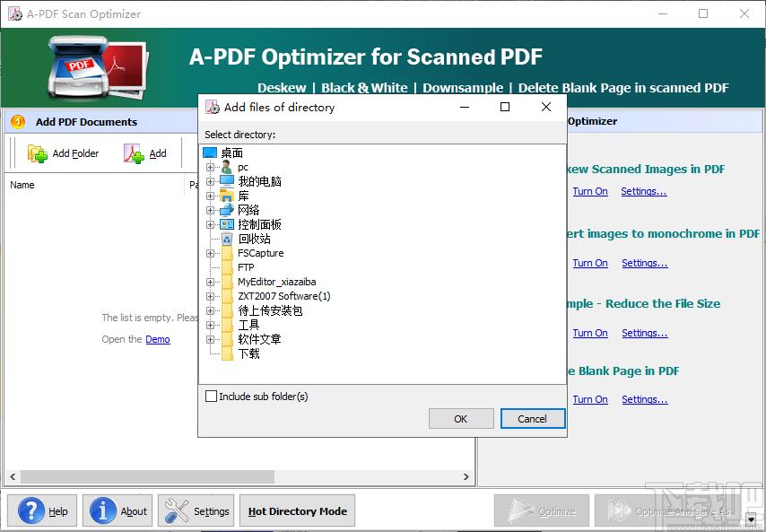The height and width of the screenshot is (532, 766).
Task: Cancel the Add files dialog
Action: (532, 419)
